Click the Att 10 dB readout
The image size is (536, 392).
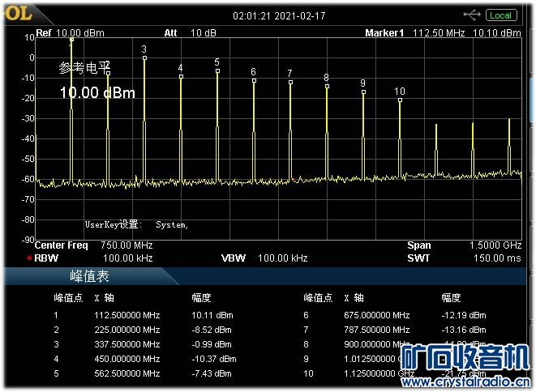[190, 33]
